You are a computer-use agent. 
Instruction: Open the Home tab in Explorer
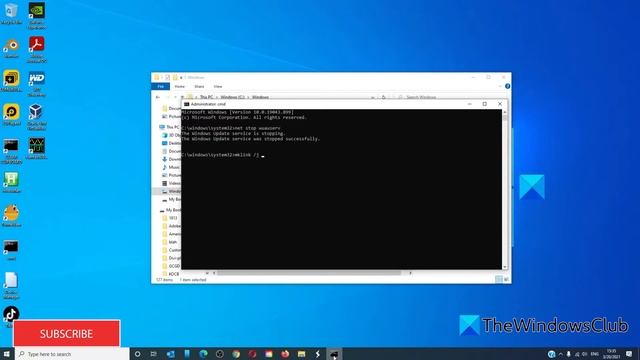(x=180, y=87)
